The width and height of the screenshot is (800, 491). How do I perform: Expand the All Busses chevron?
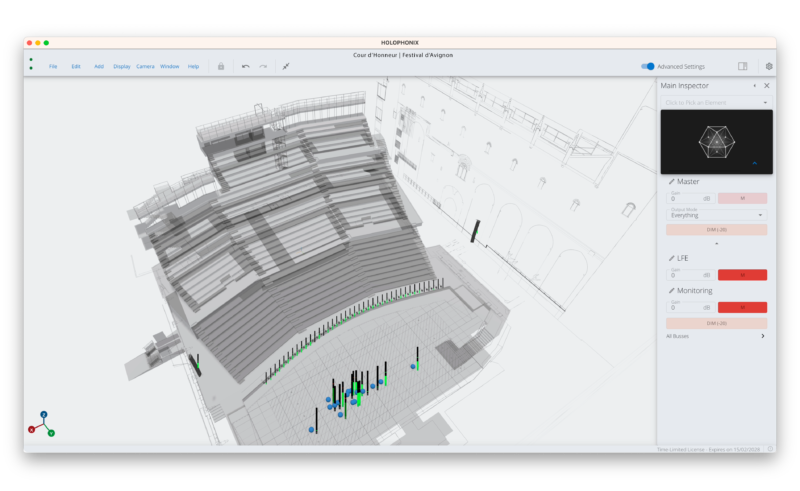(x=763, y=336)
